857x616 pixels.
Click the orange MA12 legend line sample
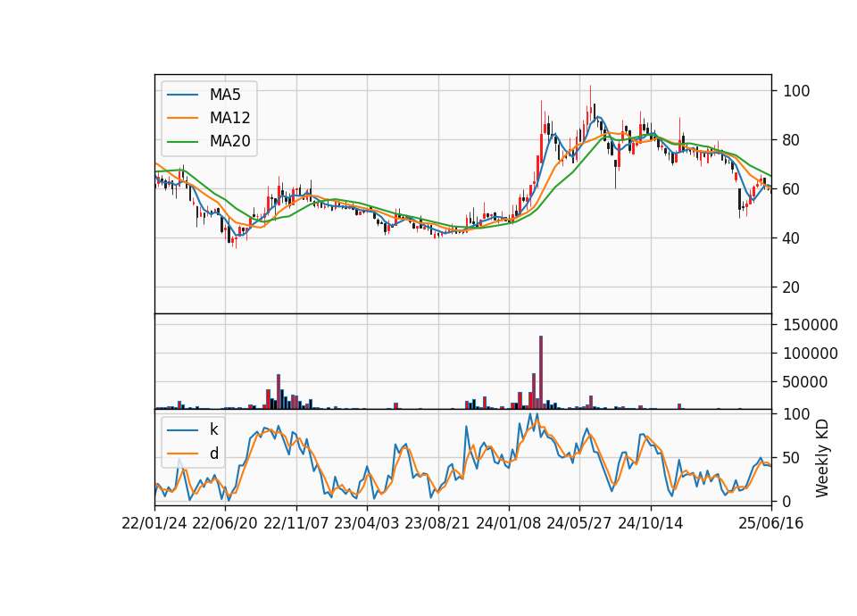tap(182, 118)
